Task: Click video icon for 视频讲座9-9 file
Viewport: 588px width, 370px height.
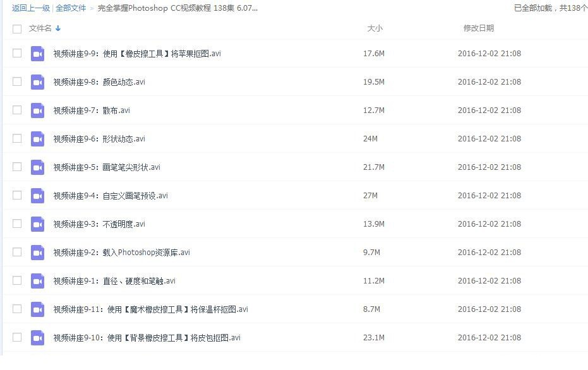Action: [x=37, y=54]
